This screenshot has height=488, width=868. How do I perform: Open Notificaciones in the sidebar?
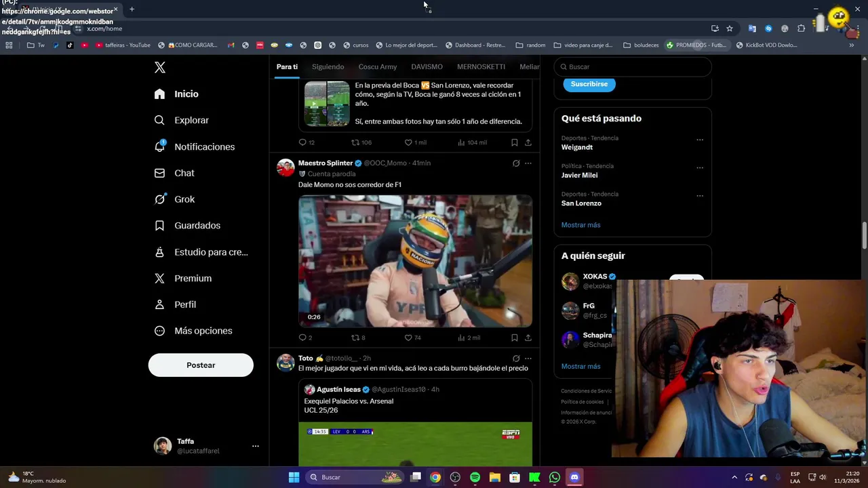point(194,146)
